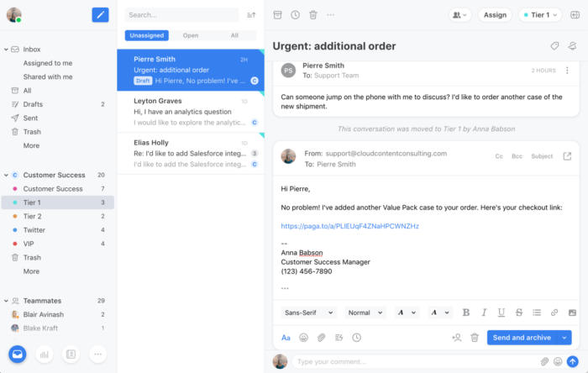
Task: Open Send and archive options arrow
Action: coord(564,338)
